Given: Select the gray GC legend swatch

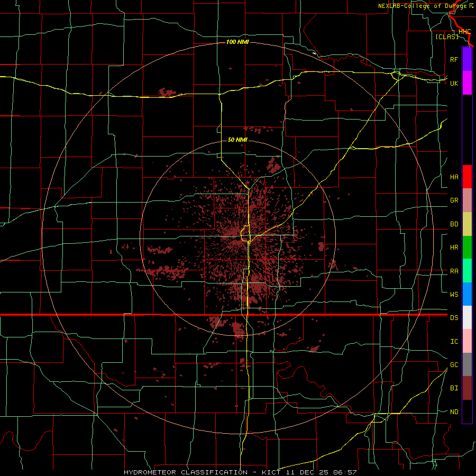Looking at the screenshot, I should tap(467, 364).
